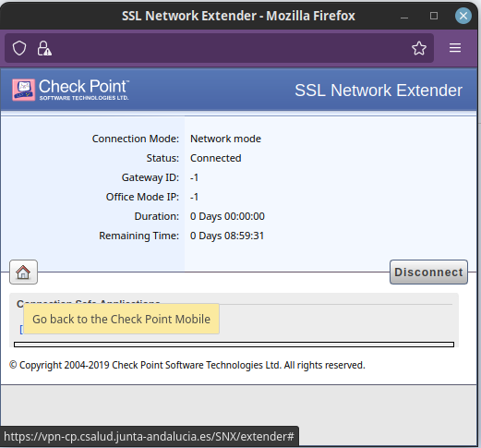This screenshot has width=481, height=448.
Task: Click the Check Point logo
Action: (x=70, y=90)
